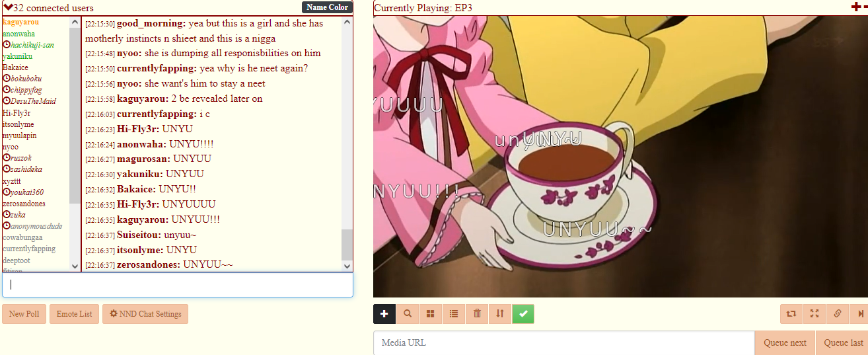The image size is (868, 355).
Task: Click the retweet-style reload media icon
Action: pyautogui.click(x=791, y=314)
